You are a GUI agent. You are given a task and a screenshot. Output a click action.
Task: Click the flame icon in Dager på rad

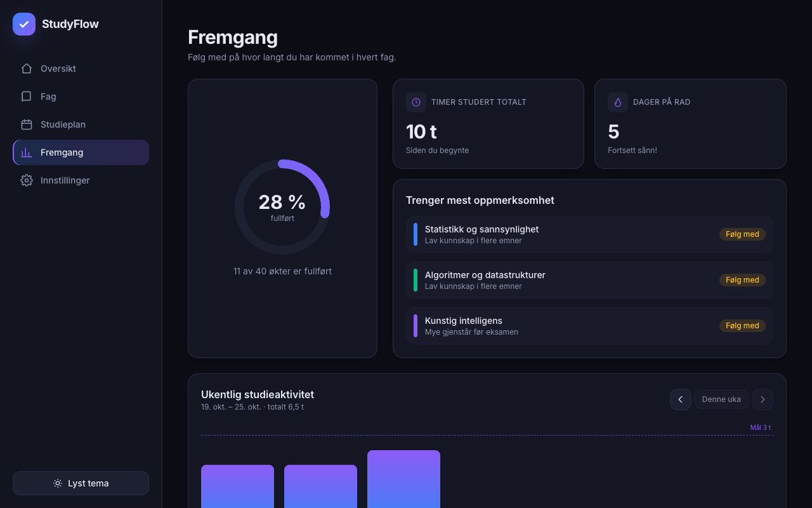618,102
